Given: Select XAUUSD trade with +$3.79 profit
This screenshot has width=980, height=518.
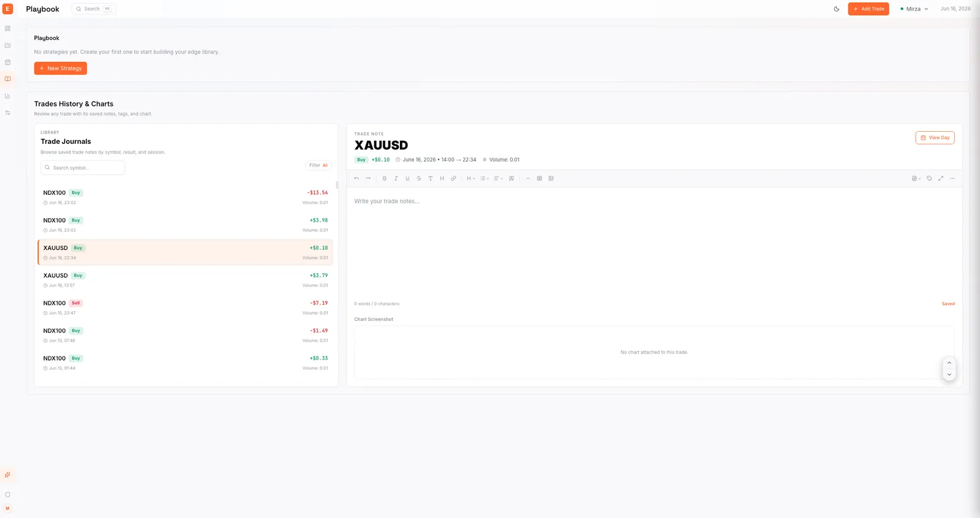Looking at the screenshot, I should (x=185, y=280).
